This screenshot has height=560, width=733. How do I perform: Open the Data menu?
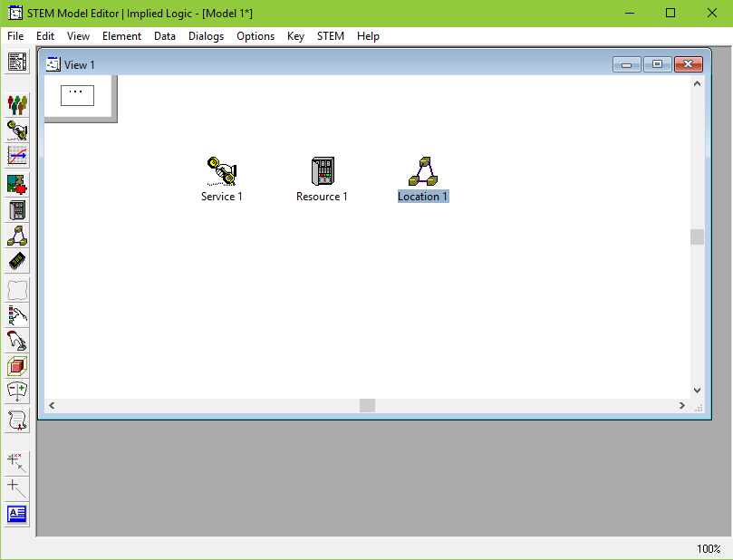(165, 36)
